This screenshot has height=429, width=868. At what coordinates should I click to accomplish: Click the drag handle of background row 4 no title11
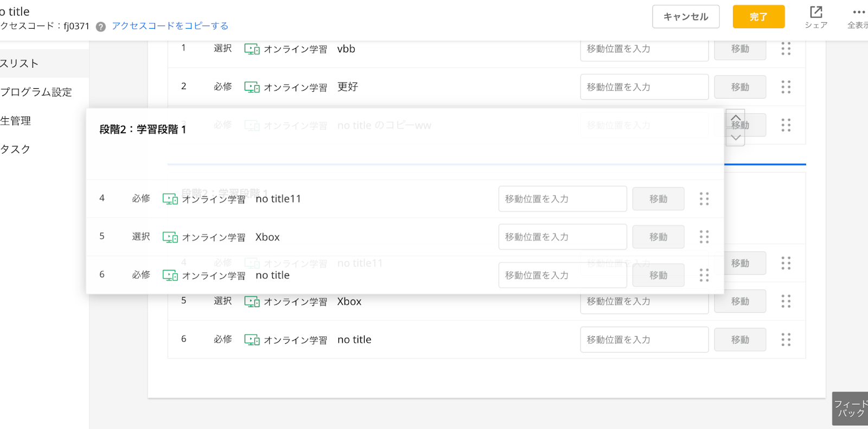tap(786, 263)
